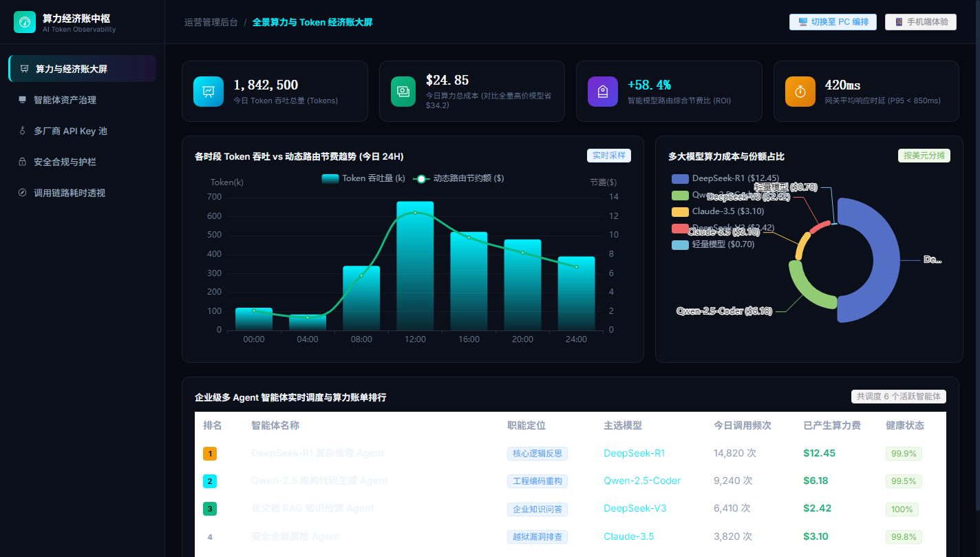Click the 12:00 bar in the Token chart
Screen dimensions: 980x557
(415, 266)
